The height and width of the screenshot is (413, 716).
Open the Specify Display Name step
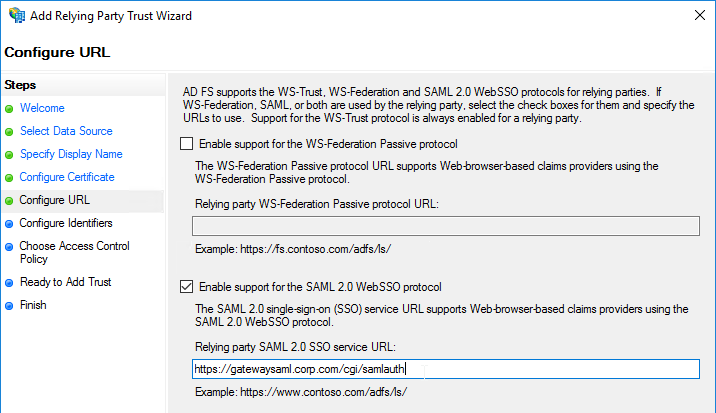[71, 154]
